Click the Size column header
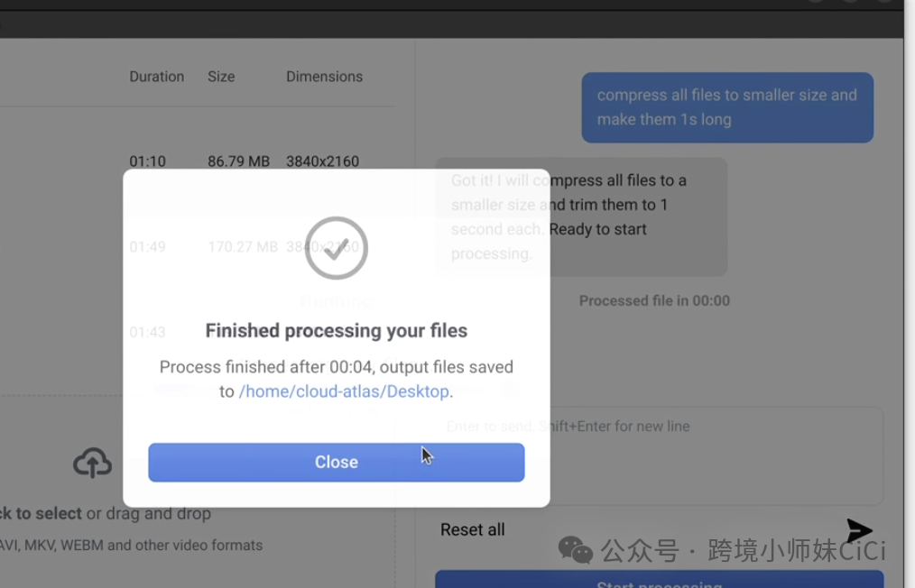Image resolution: width=915 pixels, height=588 pixels. point(221,77)
